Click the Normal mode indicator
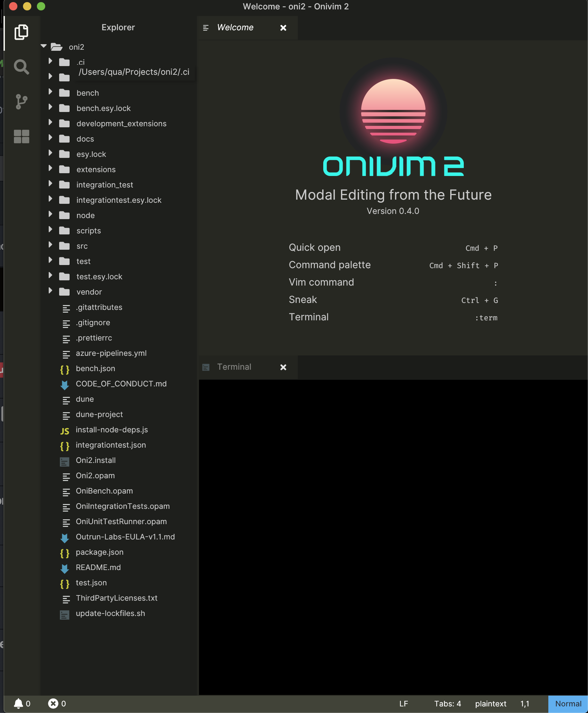Image resolution: width=588 pixels, height=713 pixels. coord(567,704)
